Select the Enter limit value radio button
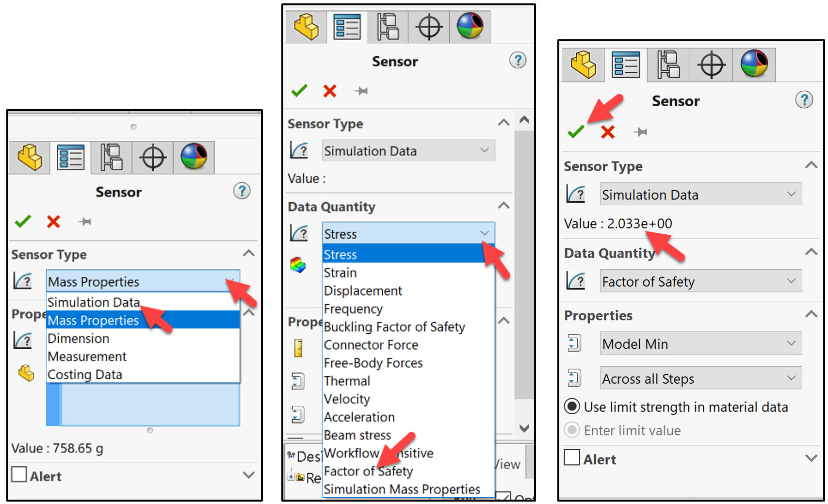828x504 pixels. (572, 430)
